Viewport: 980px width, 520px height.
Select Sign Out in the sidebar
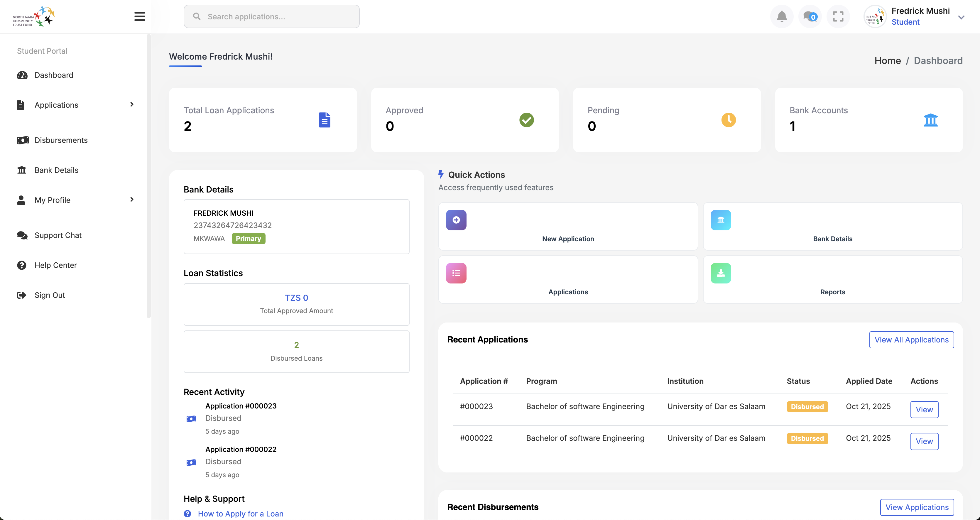(x=50, y=295)
